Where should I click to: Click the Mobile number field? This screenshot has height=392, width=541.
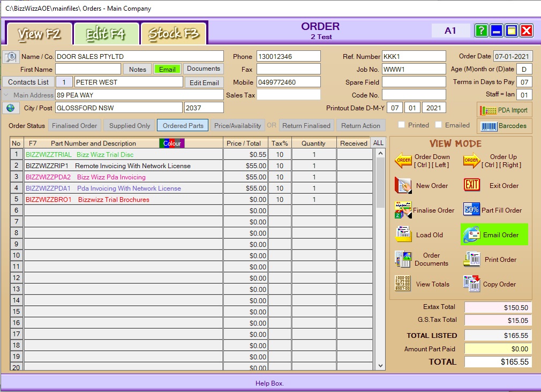click(x=288, y=82)
